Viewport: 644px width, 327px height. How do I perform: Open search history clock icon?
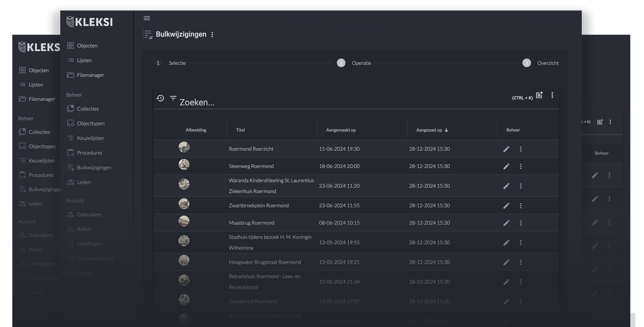160,98
